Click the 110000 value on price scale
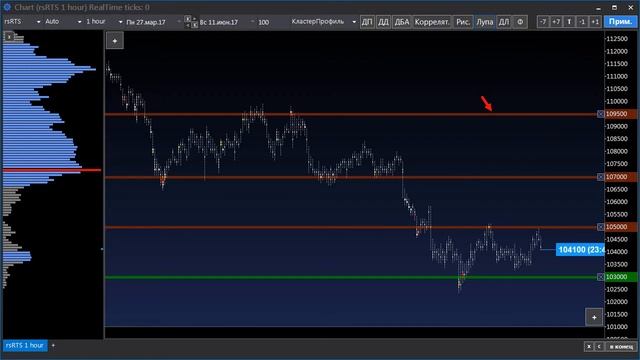The width and height of the screenshot is (640, 360). click(x=617, y=101)
